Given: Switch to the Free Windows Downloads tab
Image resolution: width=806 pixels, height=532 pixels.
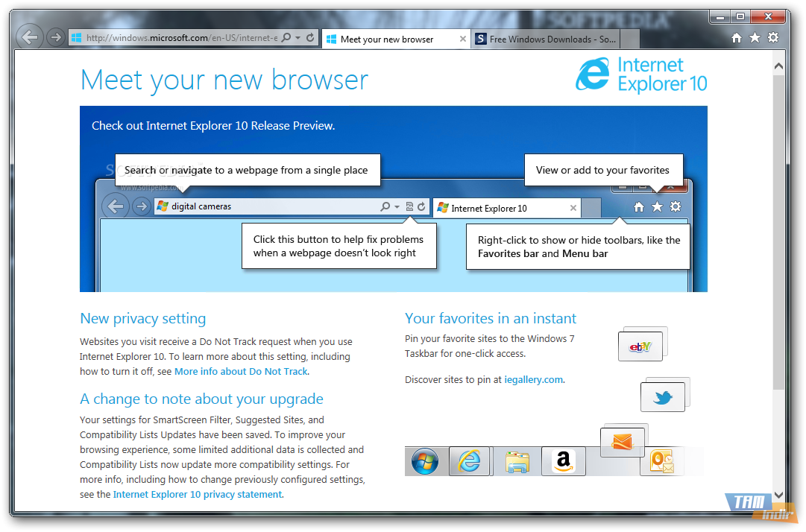Looking at the screenshot, I should (546, 39).
